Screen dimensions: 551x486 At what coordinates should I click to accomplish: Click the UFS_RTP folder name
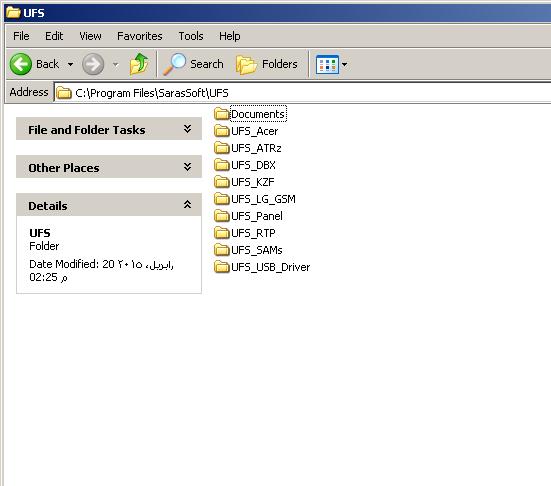tap(253, 233)
